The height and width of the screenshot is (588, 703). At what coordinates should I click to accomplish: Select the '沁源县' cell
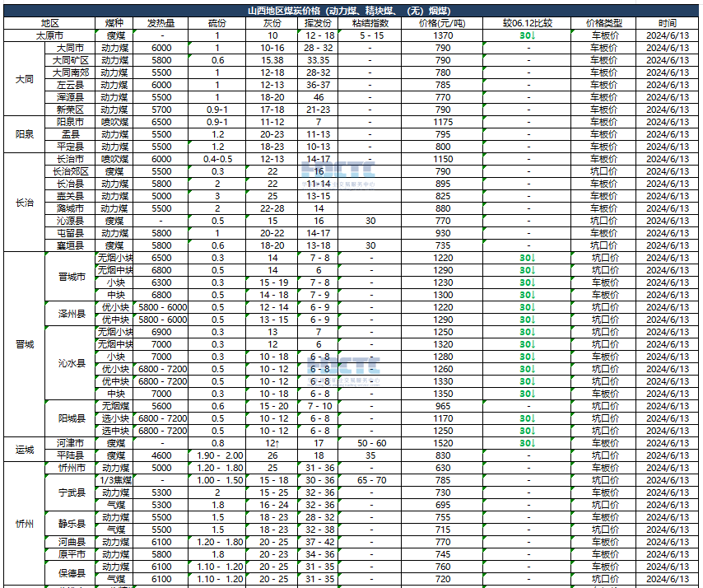point(71,221)
